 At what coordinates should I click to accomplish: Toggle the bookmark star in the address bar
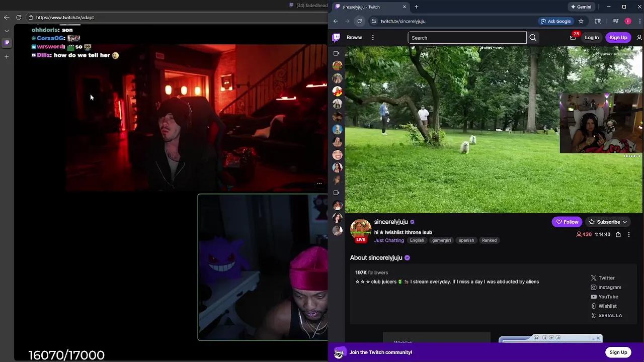581,21
